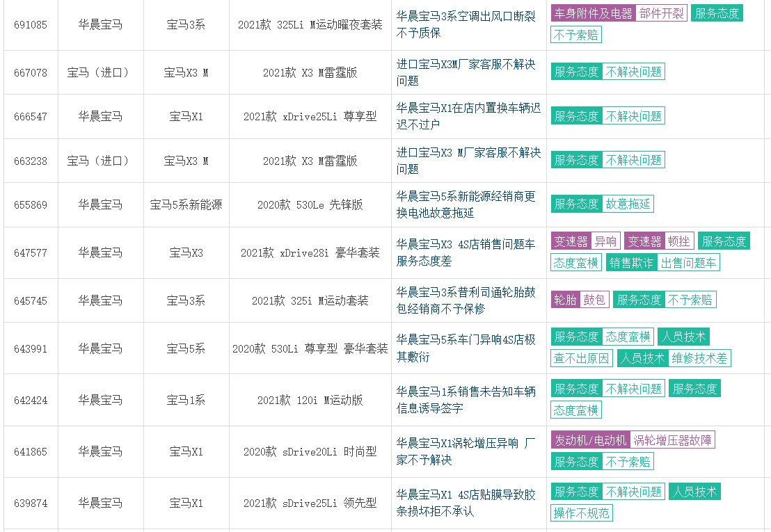This screenshot has width=771, height=532.
Task: Click series cell 宝马X3 M in row 663238
Action: pos(186,161)
